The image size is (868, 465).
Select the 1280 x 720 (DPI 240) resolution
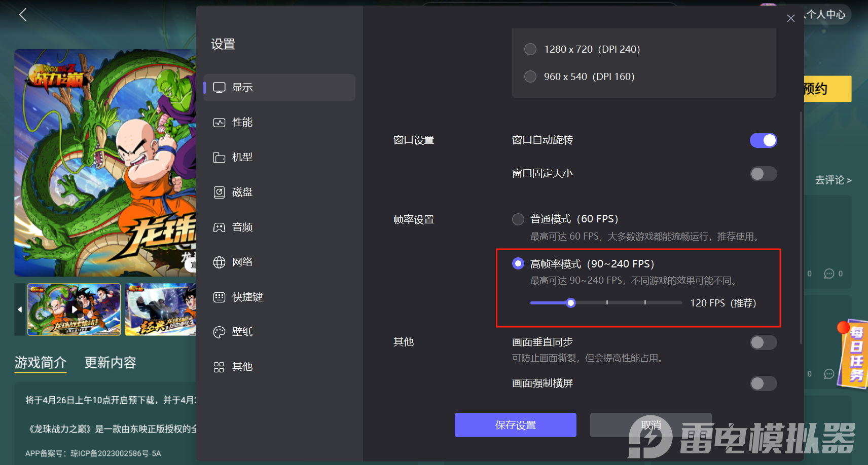tap(530, 49)
